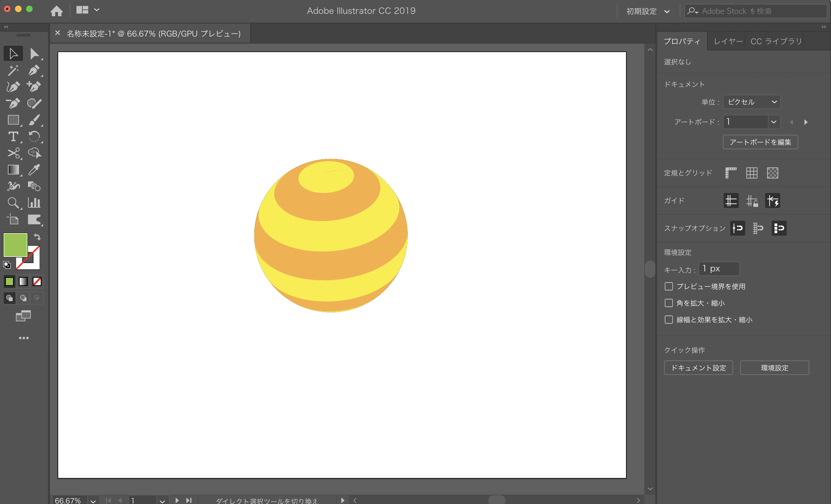Enable 線幅と効果を拡大・縮小 checkbox
Screen dimensions: 831x504
(x=668, y=320)
